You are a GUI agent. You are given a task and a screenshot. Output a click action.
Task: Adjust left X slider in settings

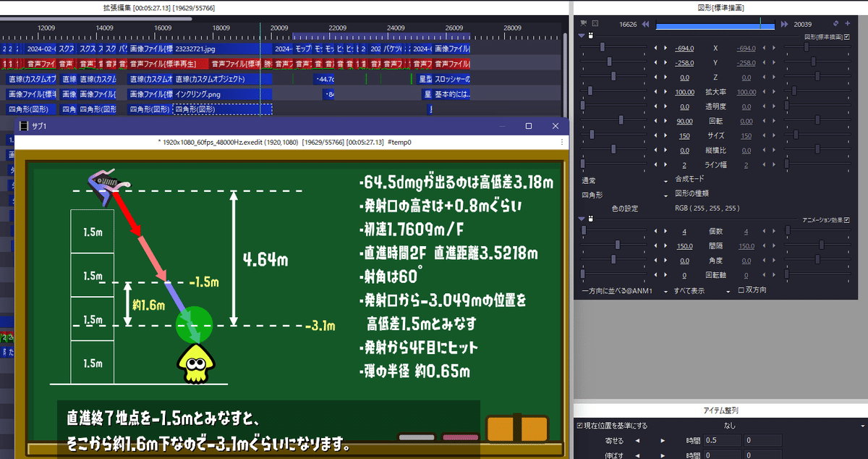pos(614,49)
